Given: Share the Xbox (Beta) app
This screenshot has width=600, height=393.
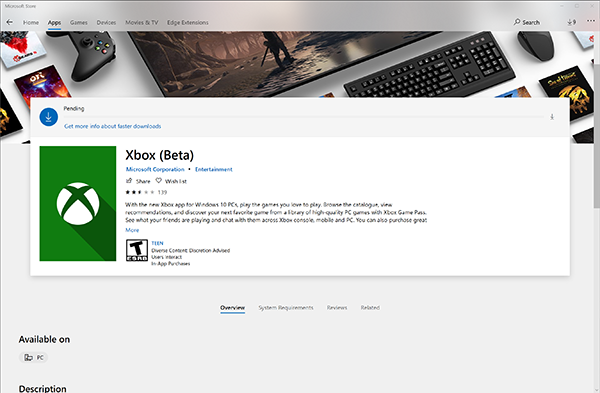Looking at the screenshot, I should click(x=138, y=181).
